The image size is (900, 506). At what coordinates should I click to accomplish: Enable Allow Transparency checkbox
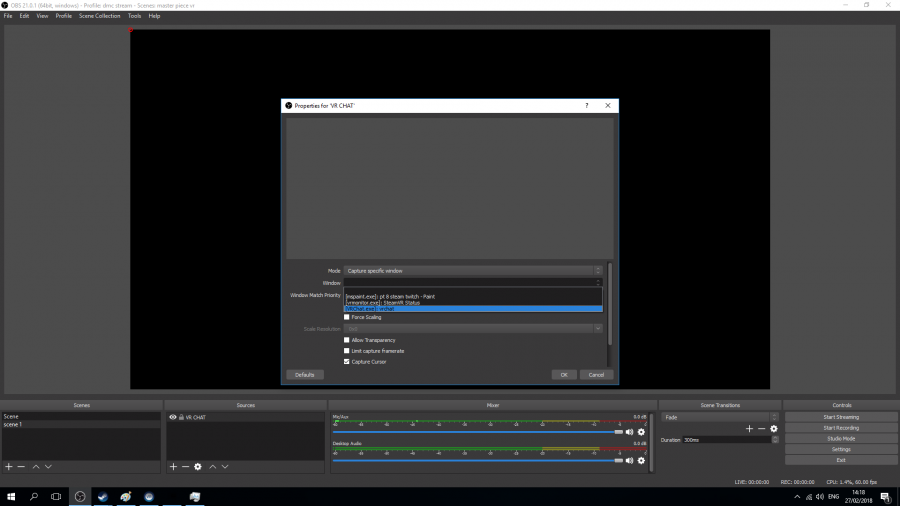347,340
